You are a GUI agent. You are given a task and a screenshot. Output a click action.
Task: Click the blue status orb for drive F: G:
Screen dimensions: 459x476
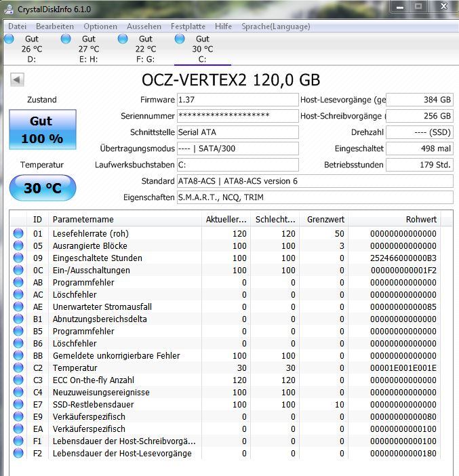point(123,39)
